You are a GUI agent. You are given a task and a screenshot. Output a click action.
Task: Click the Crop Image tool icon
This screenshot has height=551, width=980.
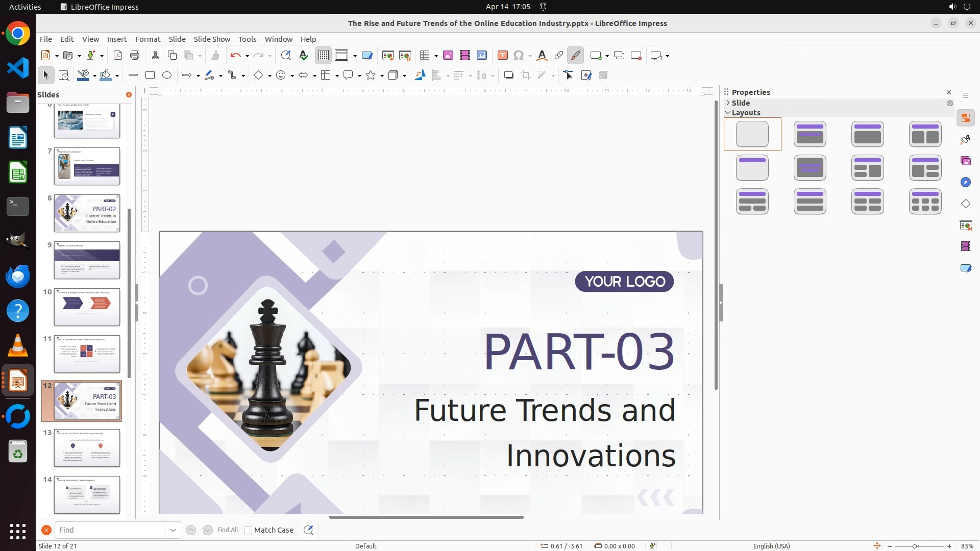pyautogui.click(x=526, y=76)
